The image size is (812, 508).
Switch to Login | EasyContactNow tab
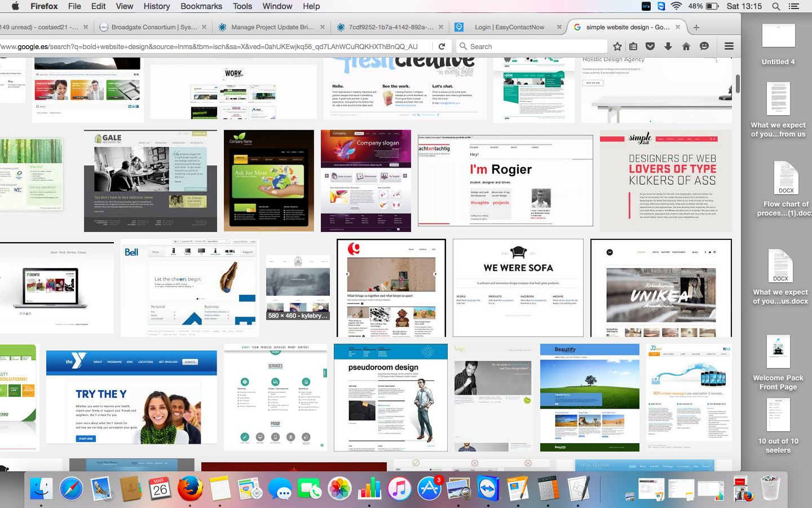point(509,27)
